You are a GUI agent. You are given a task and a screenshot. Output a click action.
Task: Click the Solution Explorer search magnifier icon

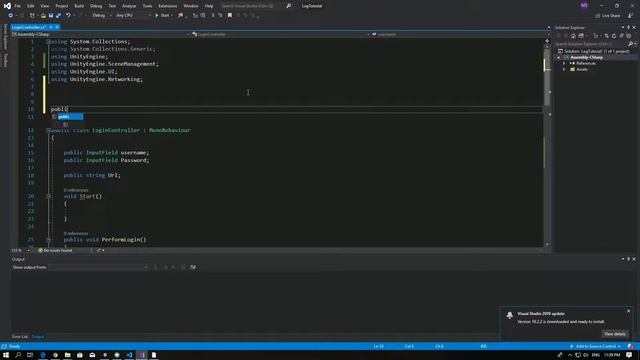(630, 44)
